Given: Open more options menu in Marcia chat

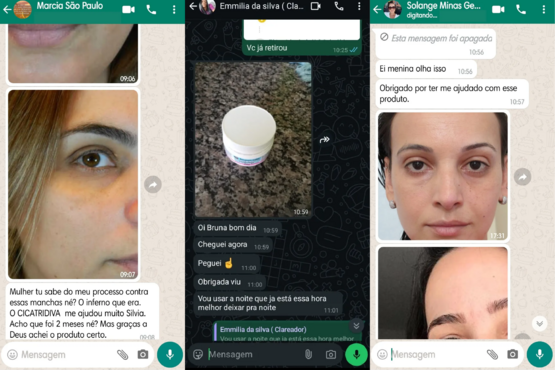Looking at the screenshot, I should (174, 10).
